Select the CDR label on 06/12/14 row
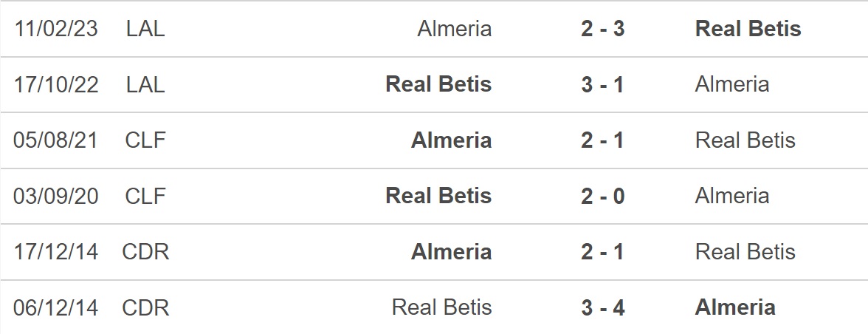This screenshot has width=868, height=334. (x=145, y=307)
